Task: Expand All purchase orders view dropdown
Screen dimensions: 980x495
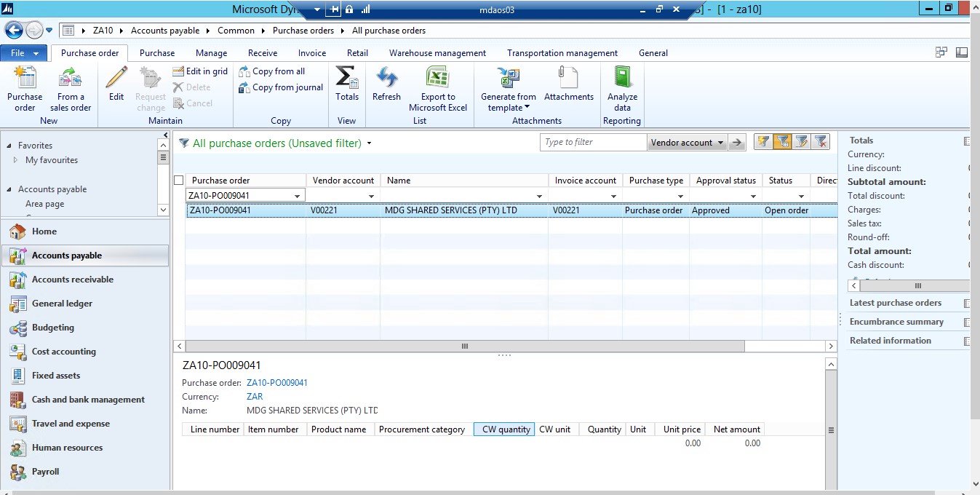Action: (370, 143)
